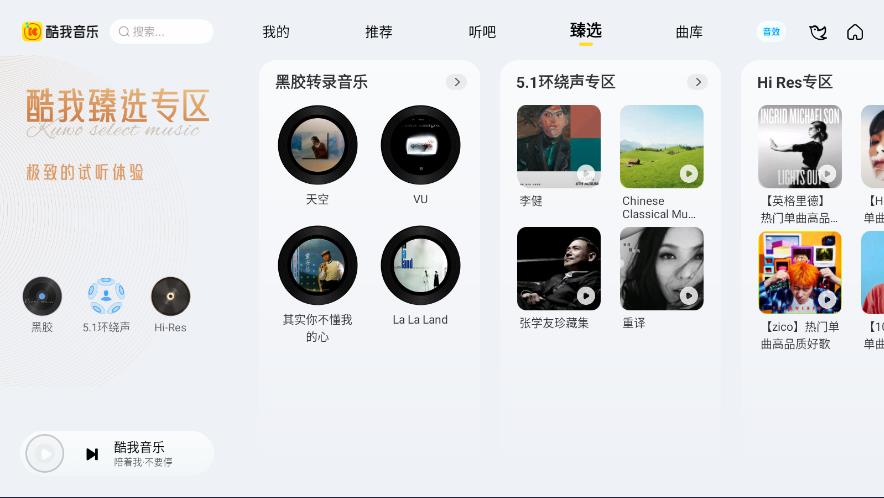Select the 黑胶 vinyl record icon
Viewport: 884px width, 498px height.
click(x=42, y=296)
